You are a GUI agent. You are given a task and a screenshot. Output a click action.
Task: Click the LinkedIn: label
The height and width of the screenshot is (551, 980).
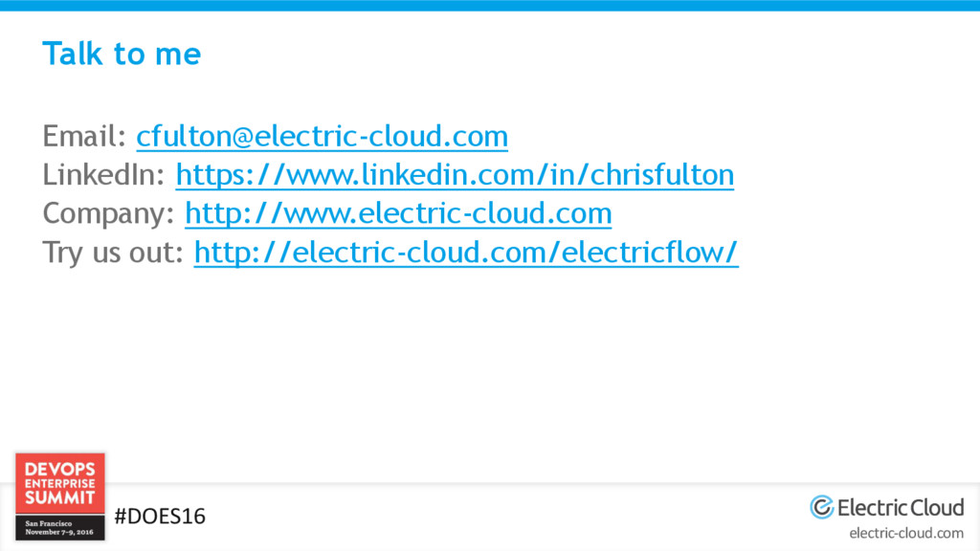[104, 175]
